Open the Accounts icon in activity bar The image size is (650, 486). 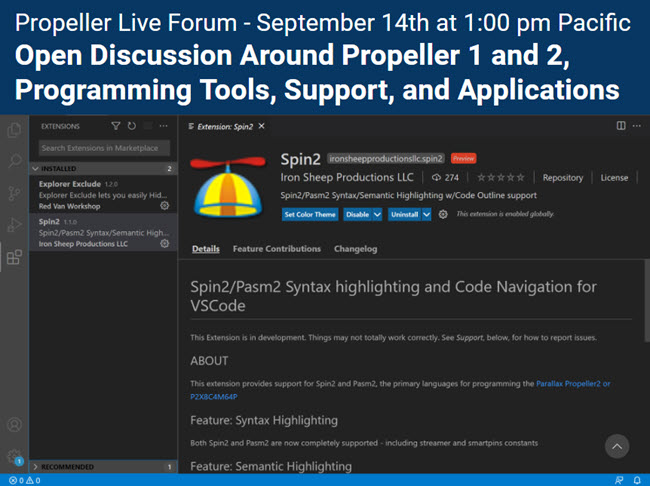(14, 426)
